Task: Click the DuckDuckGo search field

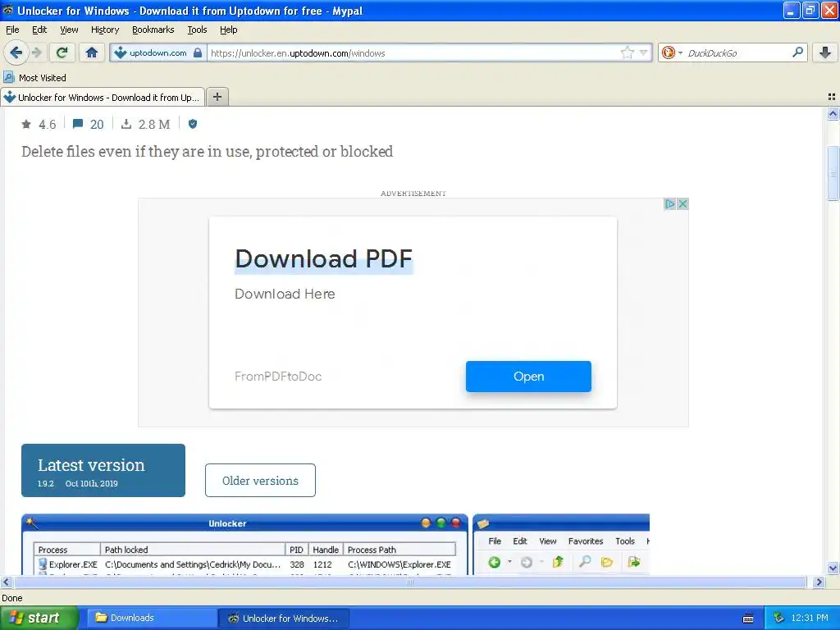Action: click(x=737, y=53)
